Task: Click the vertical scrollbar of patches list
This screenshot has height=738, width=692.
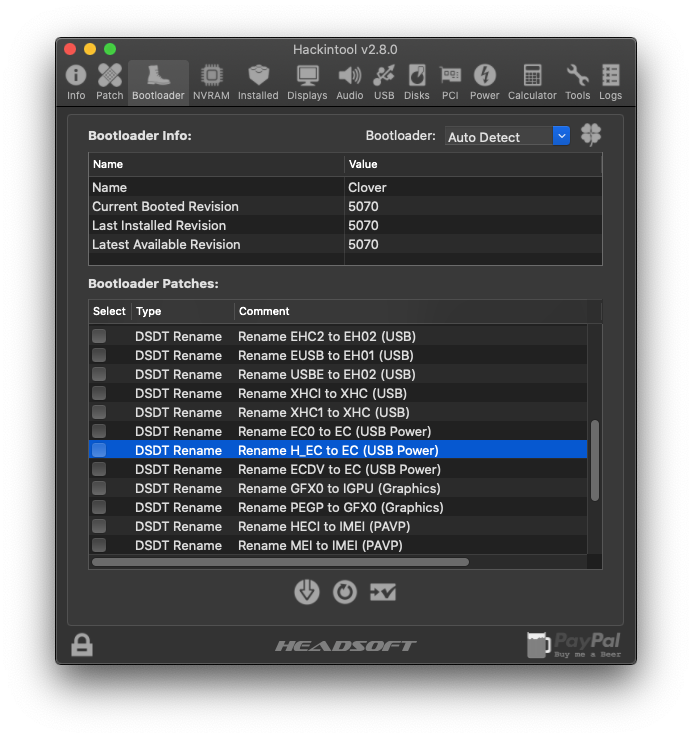Action: click(x=595, y=460)
